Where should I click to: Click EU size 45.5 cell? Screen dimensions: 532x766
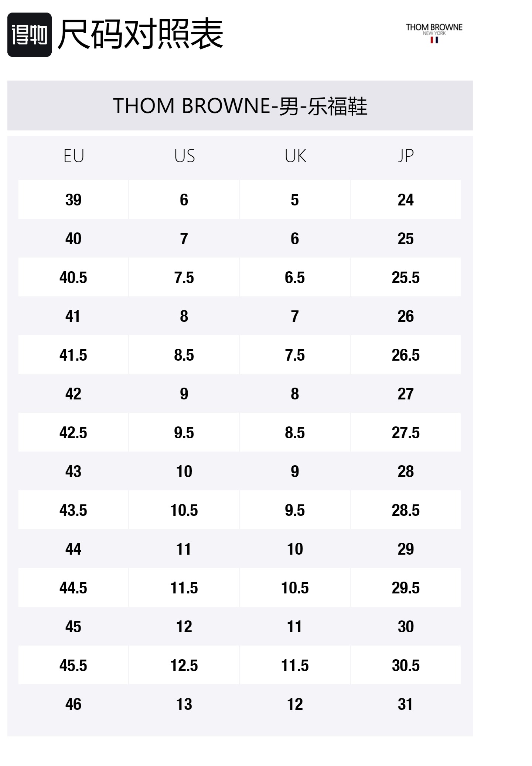click(x=73, y=665)
